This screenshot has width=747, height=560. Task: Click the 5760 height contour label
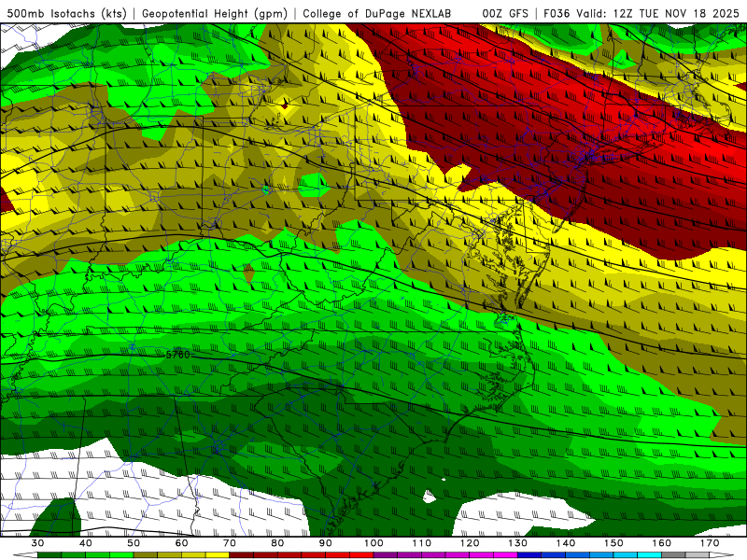click(177, 355)
